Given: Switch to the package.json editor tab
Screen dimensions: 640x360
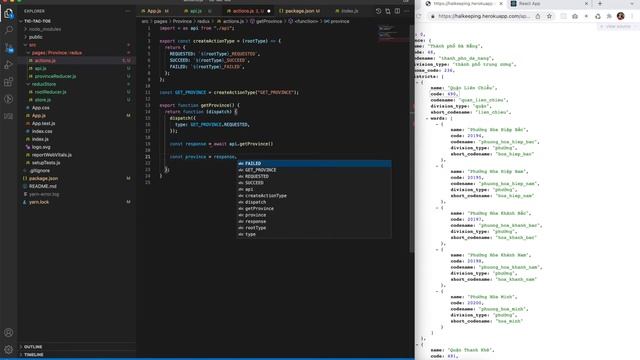Looking at the screenshot, I should tap(300, 11).
